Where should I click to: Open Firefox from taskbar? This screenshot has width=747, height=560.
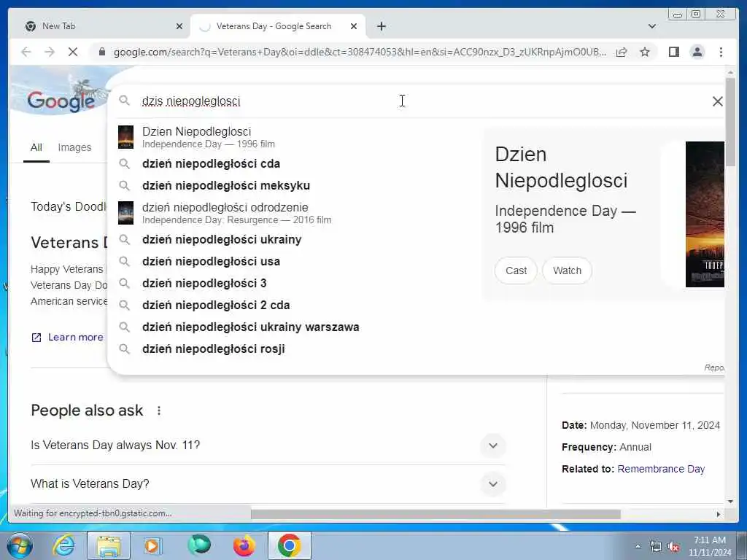tap(244, 545)
